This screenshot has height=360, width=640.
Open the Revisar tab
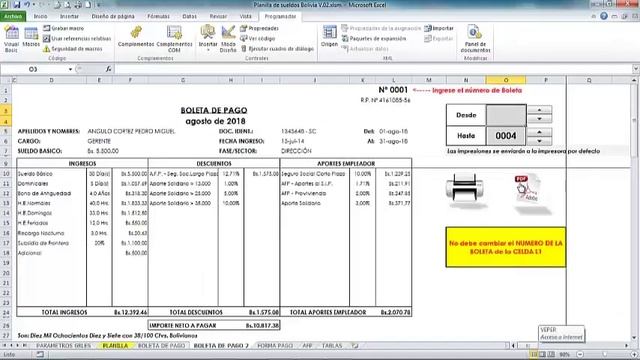point(218,16)
